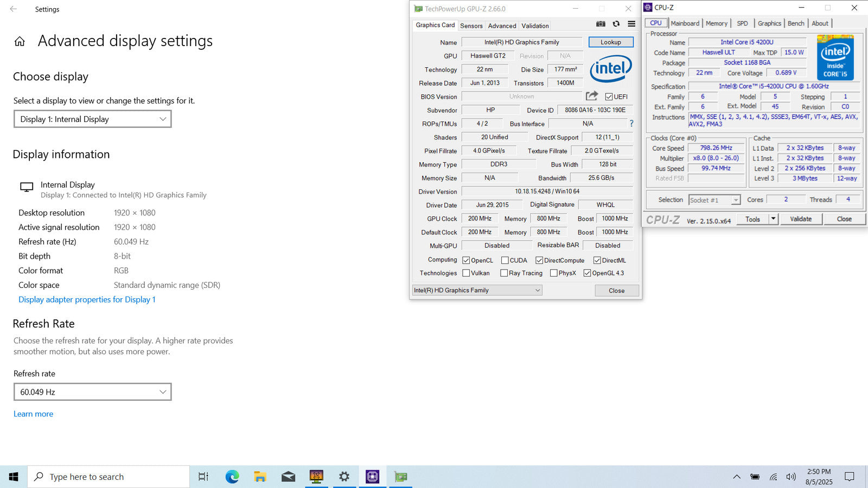Click the CPU-Z Specification i5-4200U field
The height and width of the screenshot is (488, 868).
pos(774,86)
